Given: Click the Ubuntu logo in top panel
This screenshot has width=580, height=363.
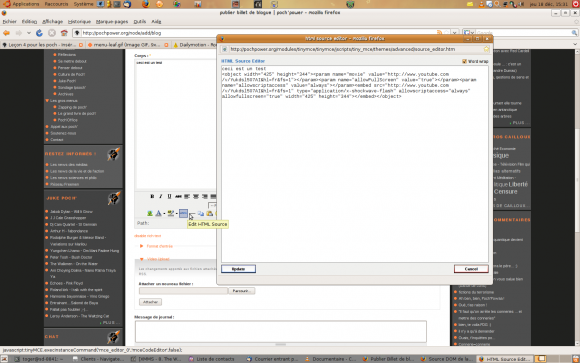Looking at the screenshot, I should pyautogui.click(x=7, y=4).
